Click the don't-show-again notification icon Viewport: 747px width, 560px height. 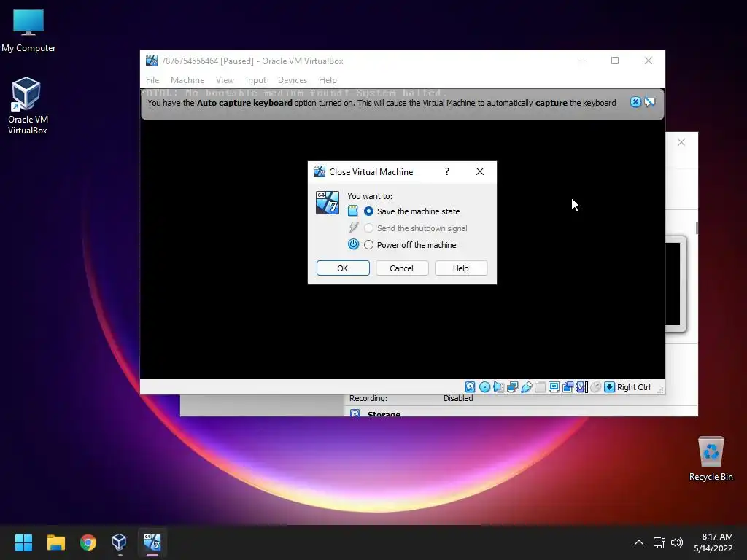pyautogui.click(x=650, y=102)
